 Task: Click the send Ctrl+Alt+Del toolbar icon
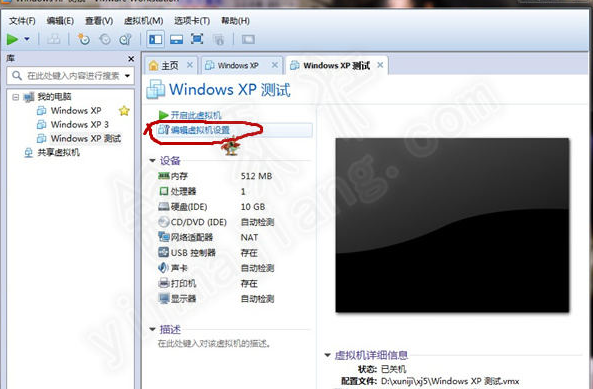click(x=54, y=39)
